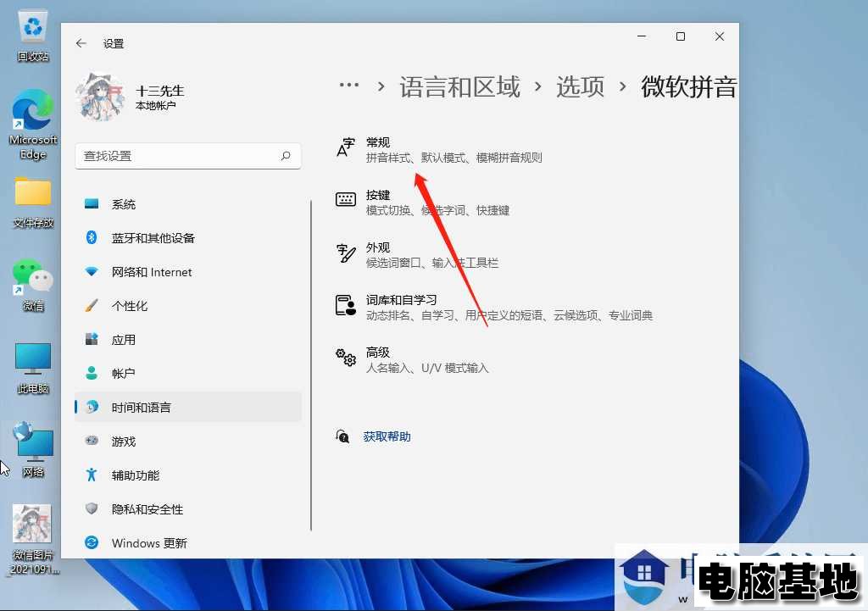Click the search magnifier icon
The width and height of the screenshot is (868, 611).
[x=286, y=156]
